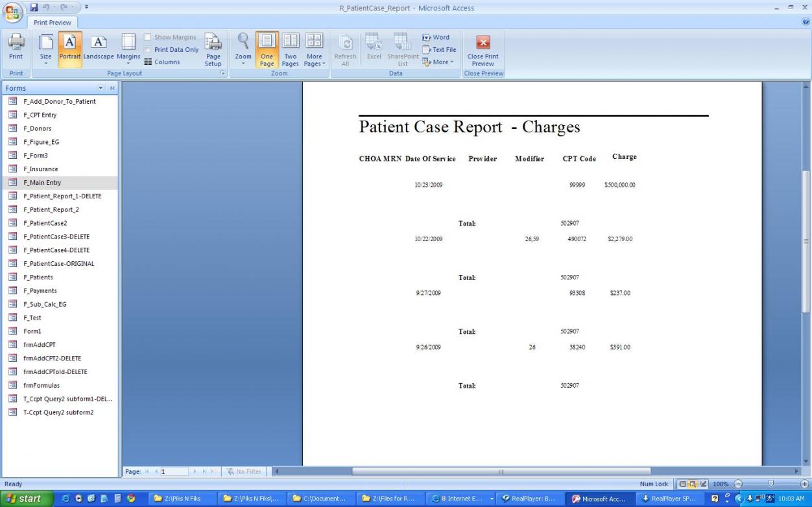Open the Print Preview ribbon tab
Screen dimensions: 812x507
point(52,23)
